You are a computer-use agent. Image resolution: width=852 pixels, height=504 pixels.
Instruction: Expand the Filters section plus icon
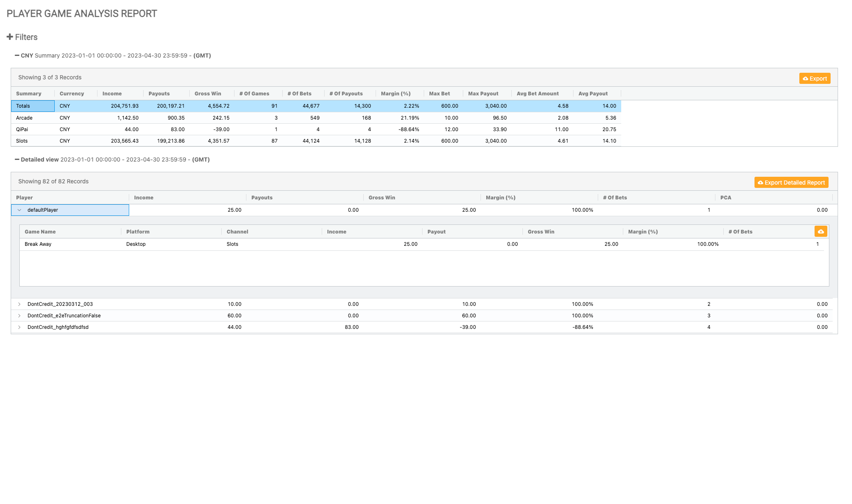pyautogui.click(x=10, y=37)
